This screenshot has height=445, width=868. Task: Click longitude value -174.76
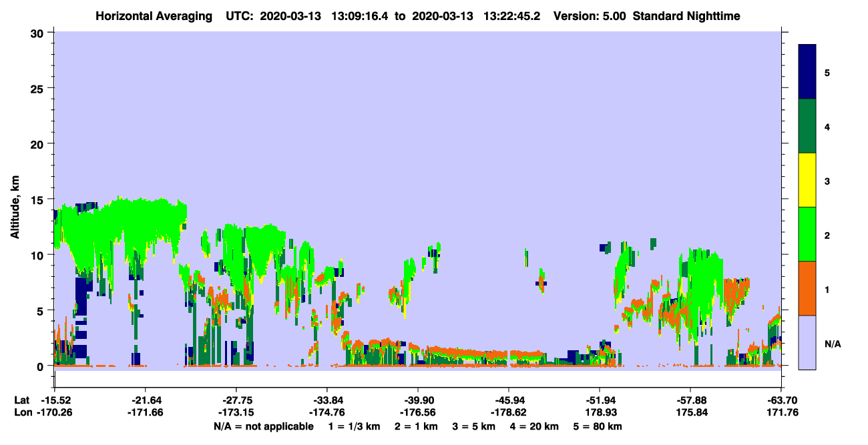[327, 413]
